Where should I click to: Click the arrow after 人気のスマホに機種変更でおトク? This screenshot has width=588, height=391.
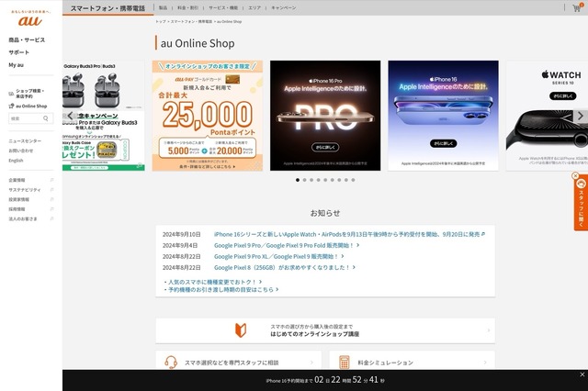(261, 282)
